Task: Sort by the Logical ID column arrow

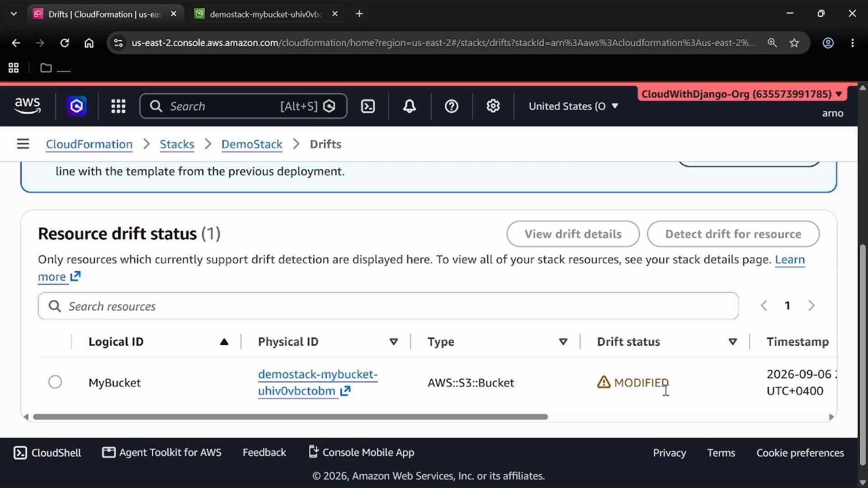Action: point(224,342)
